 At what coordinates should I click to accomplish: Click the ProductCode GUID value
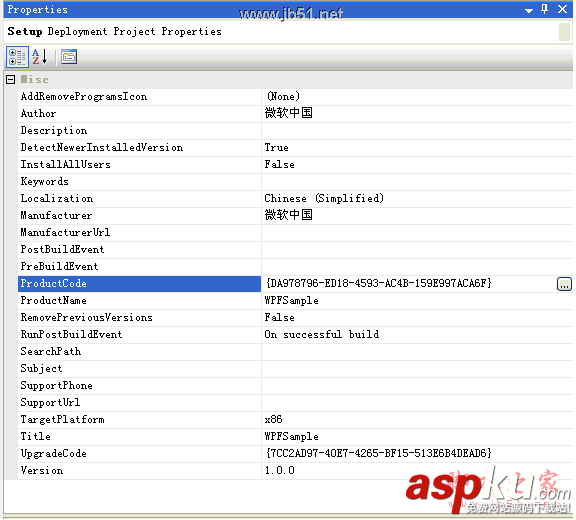378,284
